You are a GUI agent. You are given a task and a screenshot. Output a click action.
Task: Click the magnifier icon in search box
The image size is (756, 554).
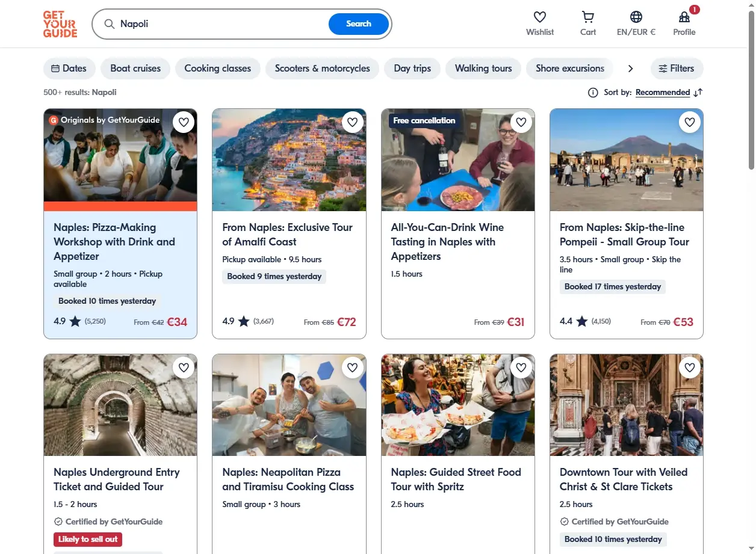(x=109, y=24)
